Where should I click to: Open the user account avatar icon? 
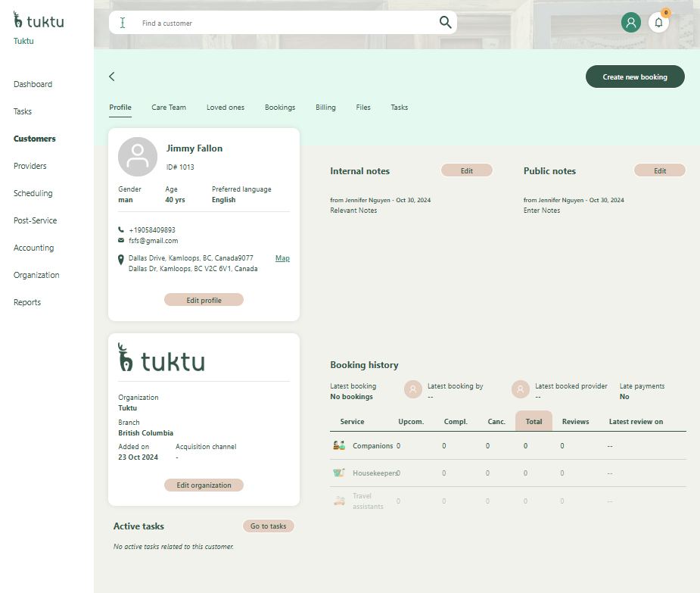[x=630, y=23]
